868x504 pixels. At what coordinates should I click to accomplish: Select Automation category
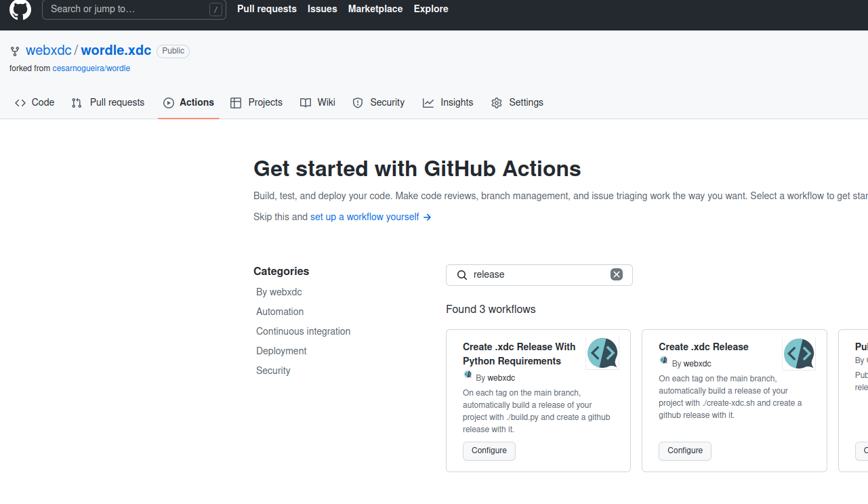click(x=280, y=312)
